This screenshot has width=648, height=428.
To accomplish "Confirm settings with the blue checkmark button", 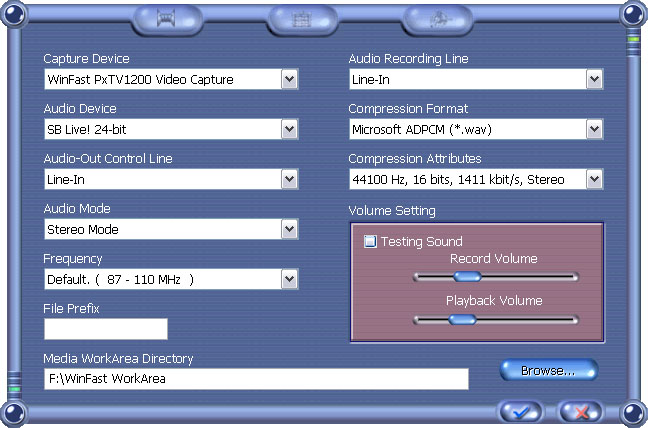I will pyautogui.click(x=521, y=412).
